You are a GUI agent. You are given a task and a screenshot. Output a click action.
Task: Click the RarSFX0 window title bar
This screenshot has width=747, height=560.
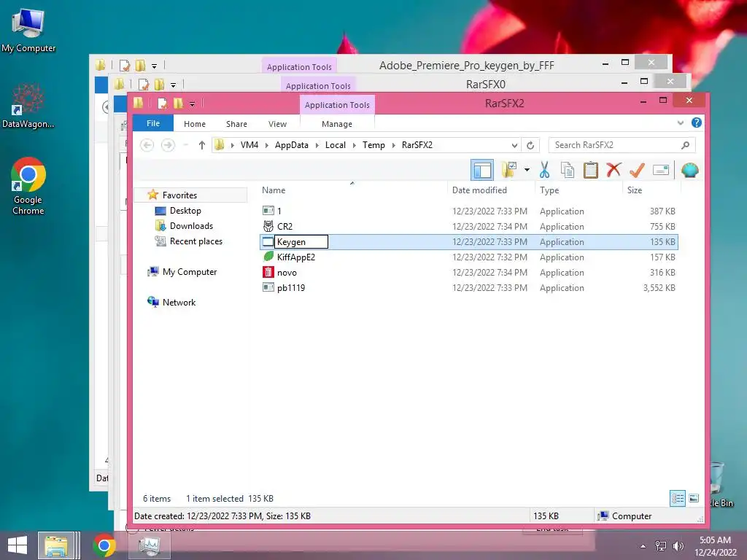pos(485,85)
